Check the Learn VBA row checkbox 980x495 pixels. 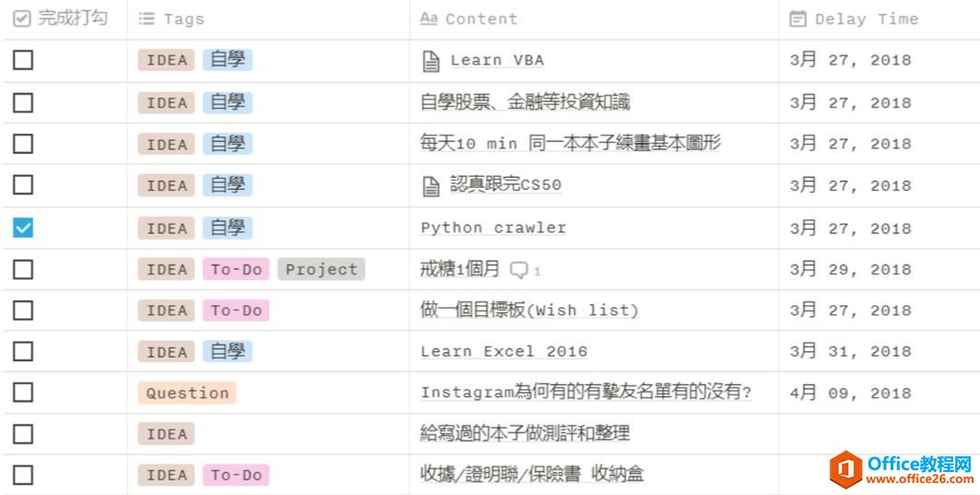[x=23, y=61]
